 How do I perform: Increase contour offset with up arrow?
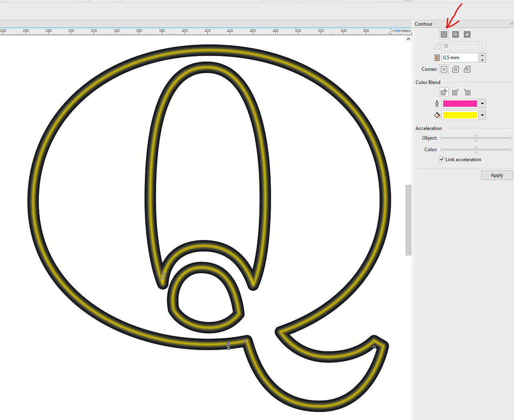coord(482,55)
